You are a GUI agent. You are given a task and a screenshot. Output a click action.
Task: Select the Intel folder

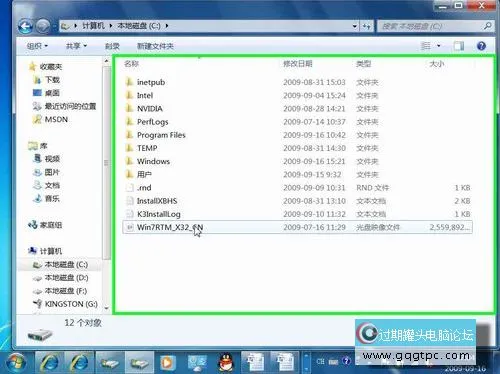[x=145, y=95]
